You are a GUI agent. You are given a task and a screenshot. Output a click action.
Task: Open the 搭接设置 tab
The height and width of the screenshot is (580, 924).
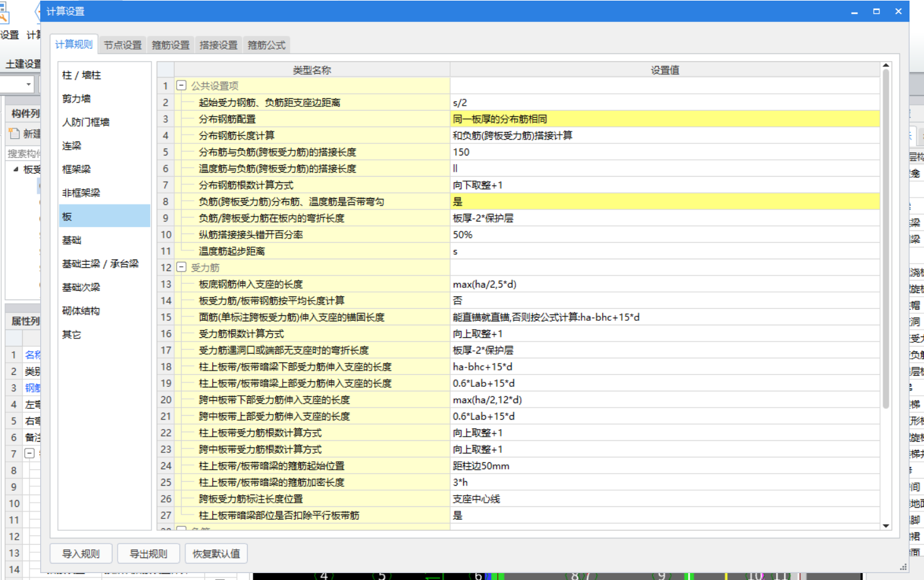pos(218,45)
